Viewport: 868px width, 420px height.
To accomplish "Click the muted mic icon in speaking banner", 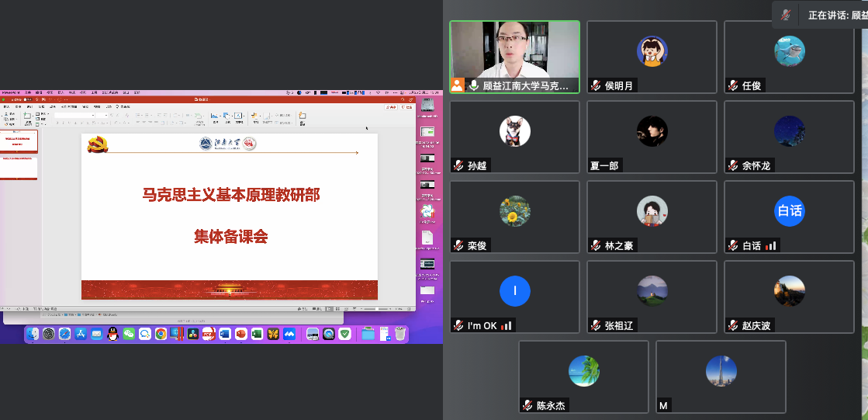I will 786,15.
